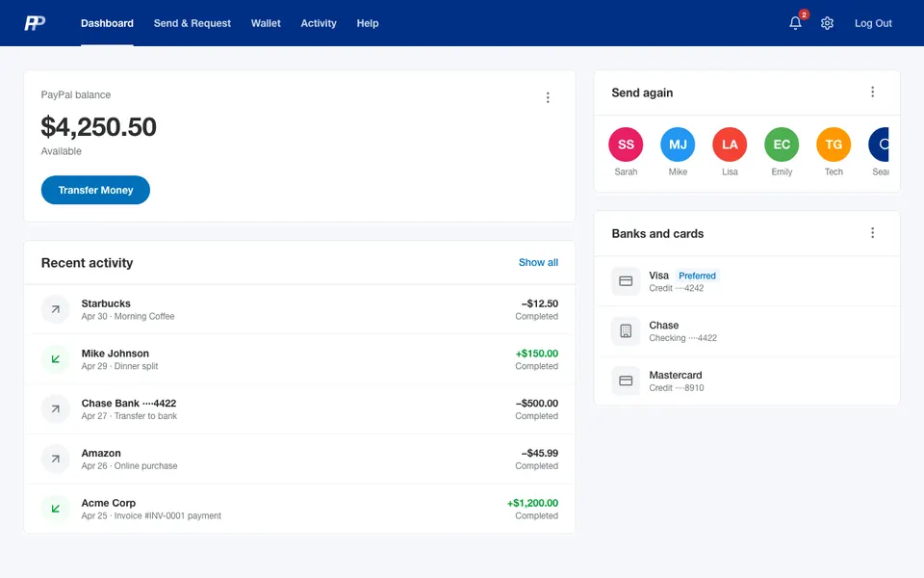Click the Send again heading
Screen dimensions: 924x578
point(642,92)
